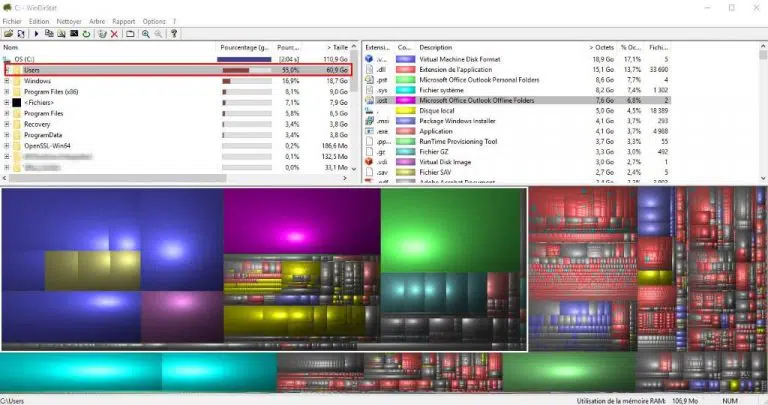
Task: Expand the <Fichiers> node
Action: point(6,103)
